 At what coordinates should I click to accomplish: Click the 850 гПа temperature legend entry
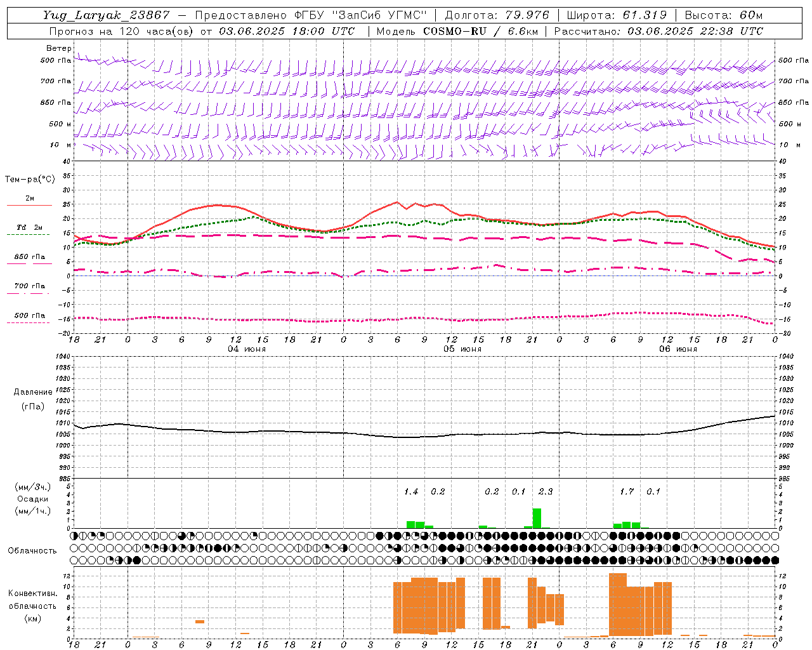29,256
